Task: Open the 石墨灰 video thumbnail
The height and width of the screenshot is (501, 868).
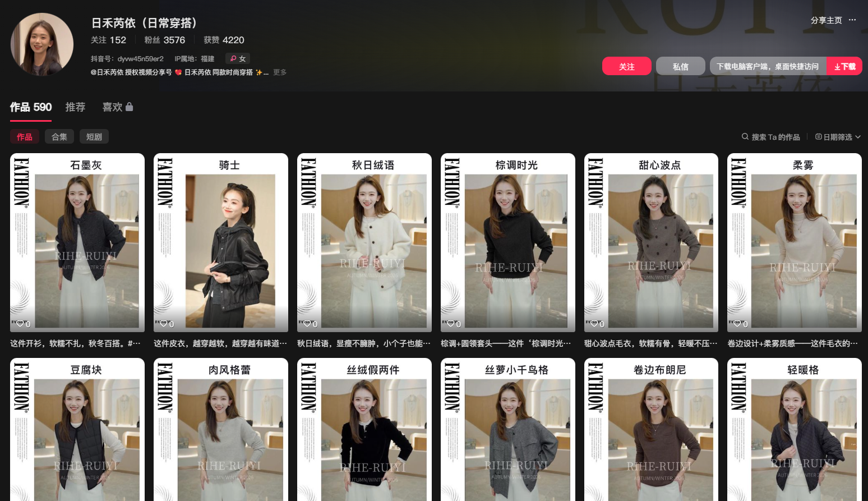Action: pyautogui.click(x=77, y=242)
